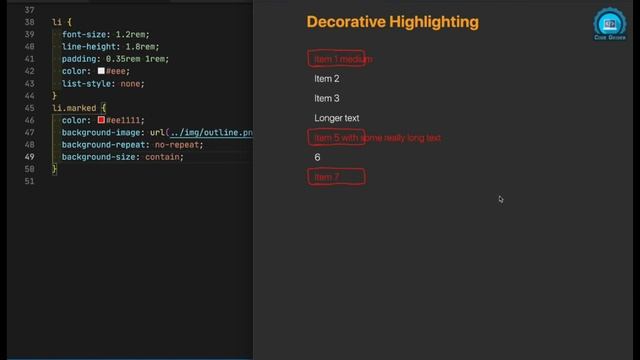The image size is (640, 360).
Task: Click line number 49 in gutter
Action: click(x=29, y=157)
